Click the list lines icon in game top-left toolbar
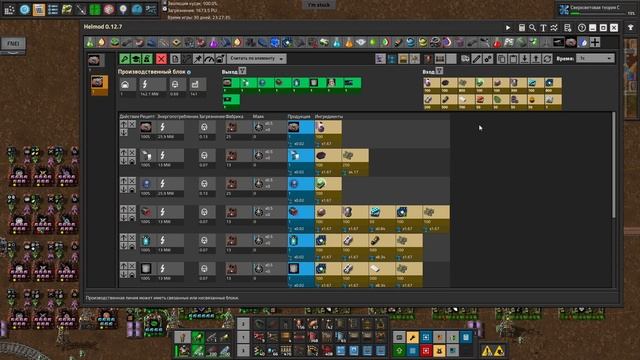The image size is (640, 360). [53, 9]
